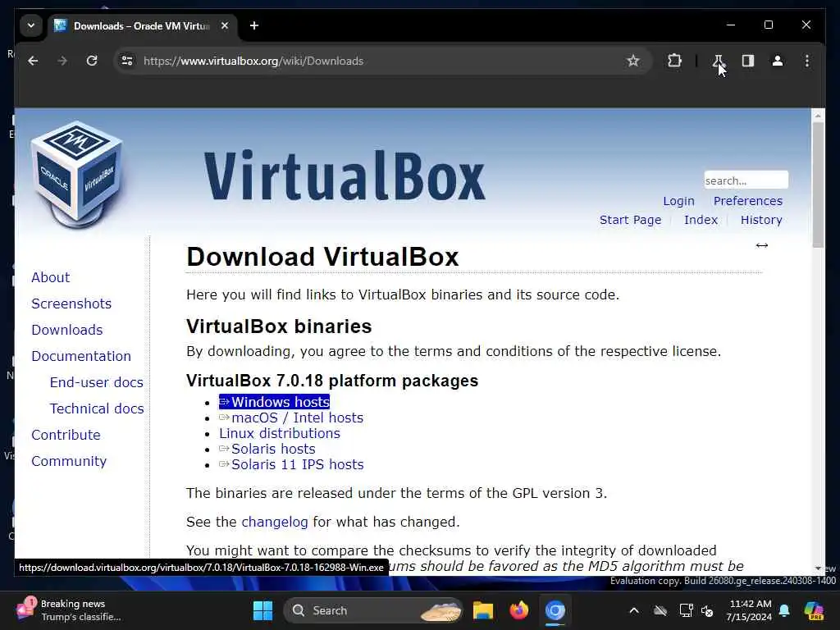Screen dimensions: 840x630
Task: View site information icon in address bar
Action: [127, 61]
